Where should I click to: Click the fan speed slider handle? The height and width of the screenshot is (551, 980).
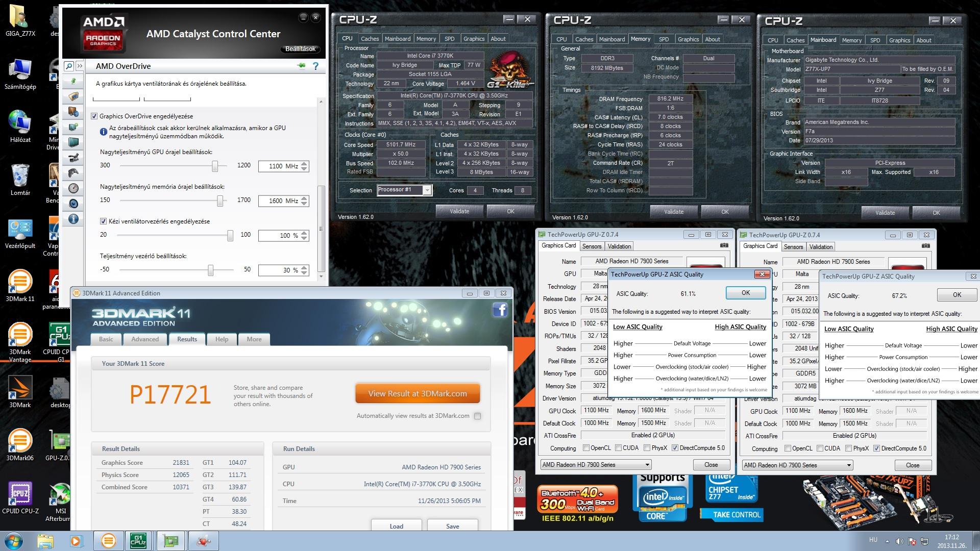tap(230, 235)
